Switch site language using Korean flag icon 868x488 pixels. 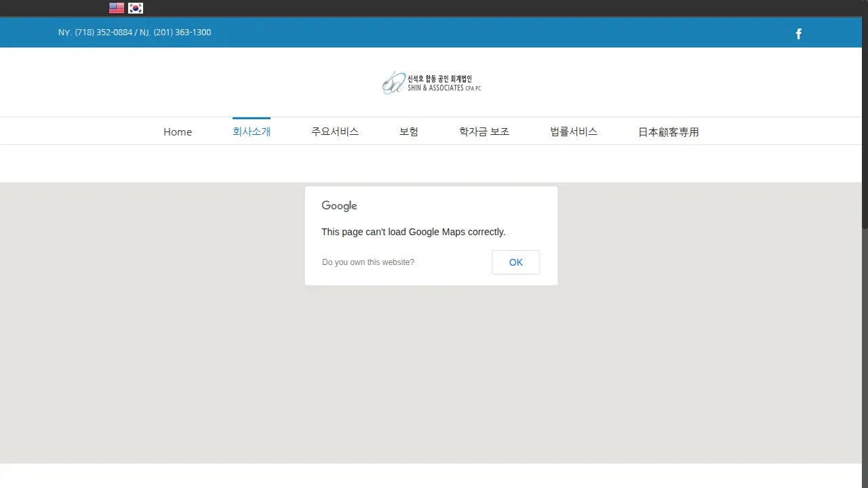point(136,8)
